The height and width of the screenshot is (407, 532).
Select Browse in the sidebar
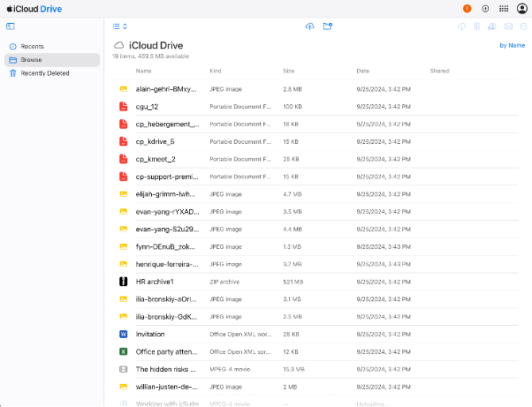[52, 60]
